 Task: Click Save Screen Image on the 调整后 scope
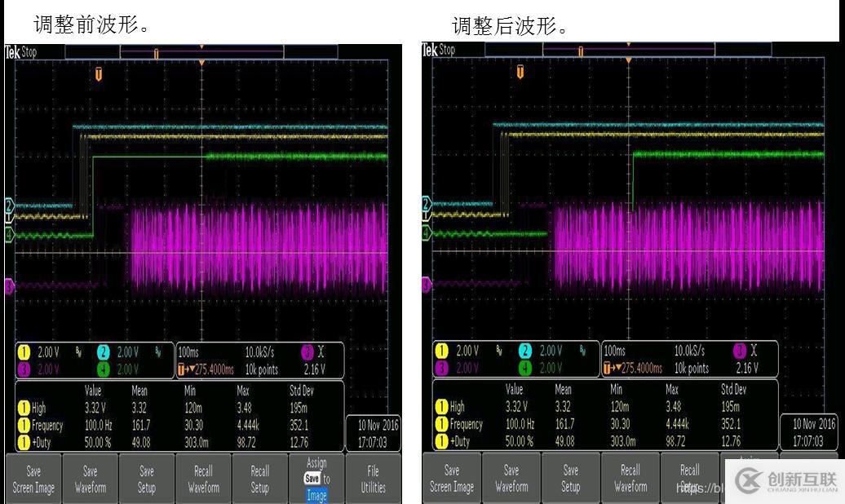pos(452,478)
